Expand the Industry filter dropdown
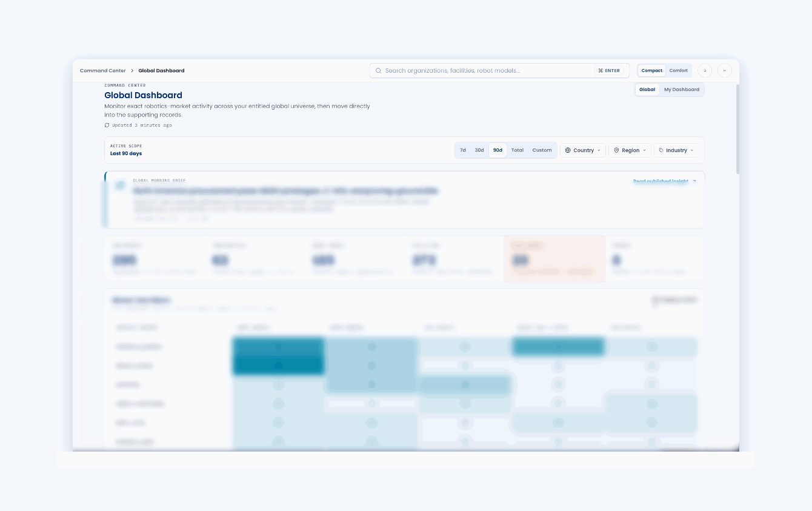Viewport: 812px width, 511px height. [676, 150]
